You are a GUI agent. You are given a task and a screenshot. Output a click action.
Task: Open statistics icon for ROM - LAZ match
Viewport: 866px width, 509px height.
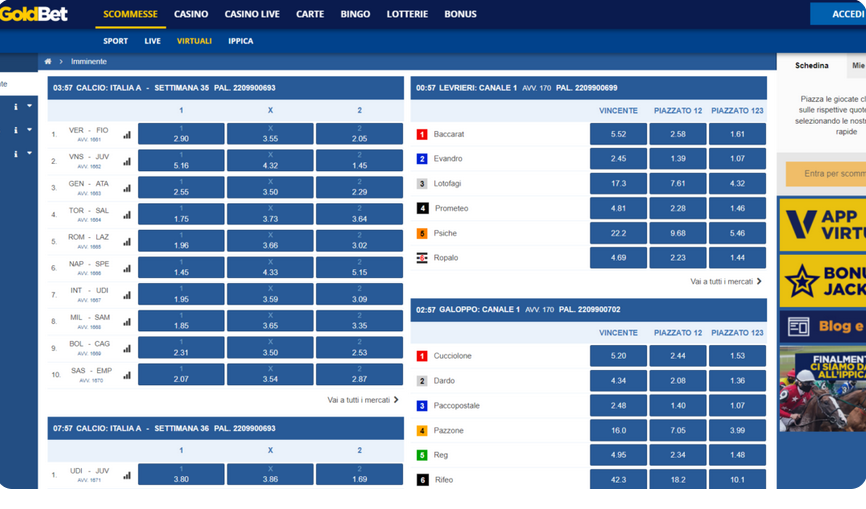pos(127,242)
